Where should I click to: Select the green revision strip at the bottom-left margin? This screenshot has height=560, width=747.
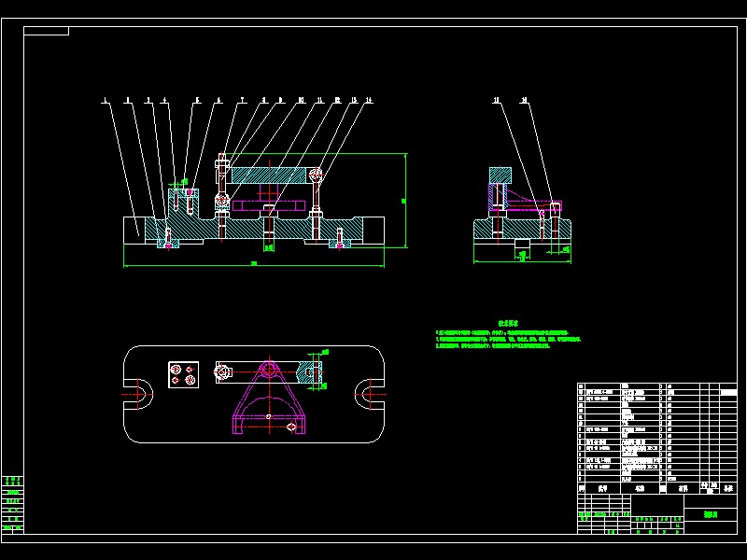pyautogui.click(x=13, y=504)
